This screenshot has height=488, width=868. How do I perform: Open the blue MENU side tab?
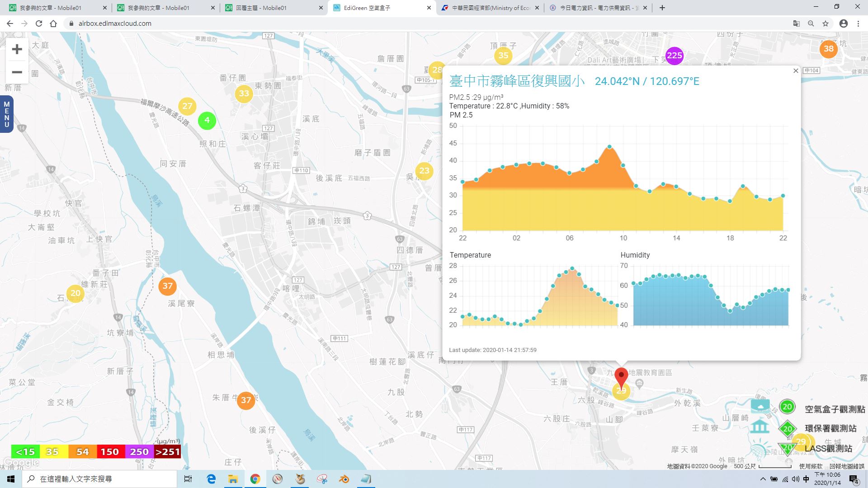coord(6,114)
